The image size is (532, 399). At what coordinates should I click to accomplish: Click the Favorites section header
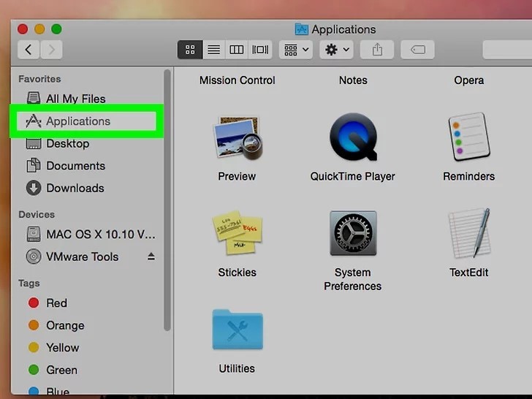click(39, 79)
